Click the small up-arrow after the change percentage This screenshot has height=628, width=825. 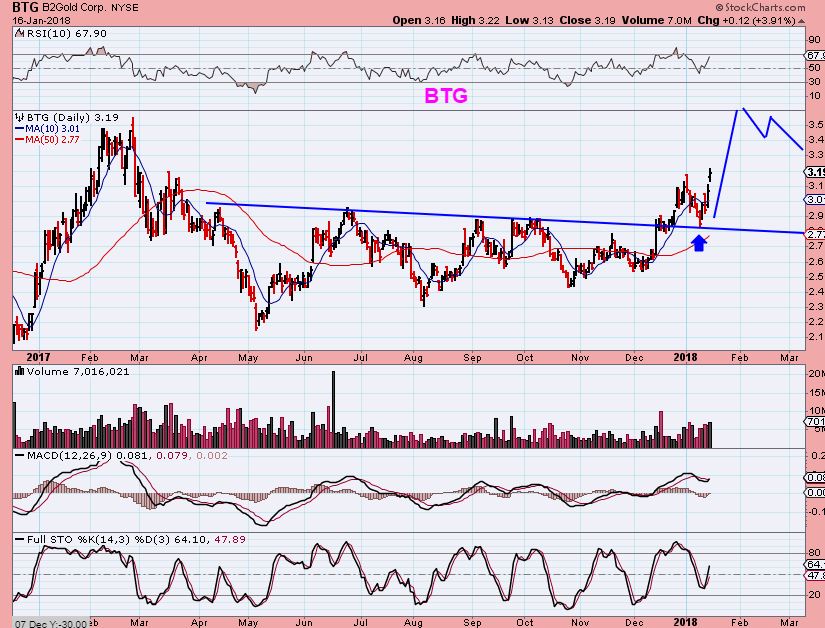coord(801,21)
